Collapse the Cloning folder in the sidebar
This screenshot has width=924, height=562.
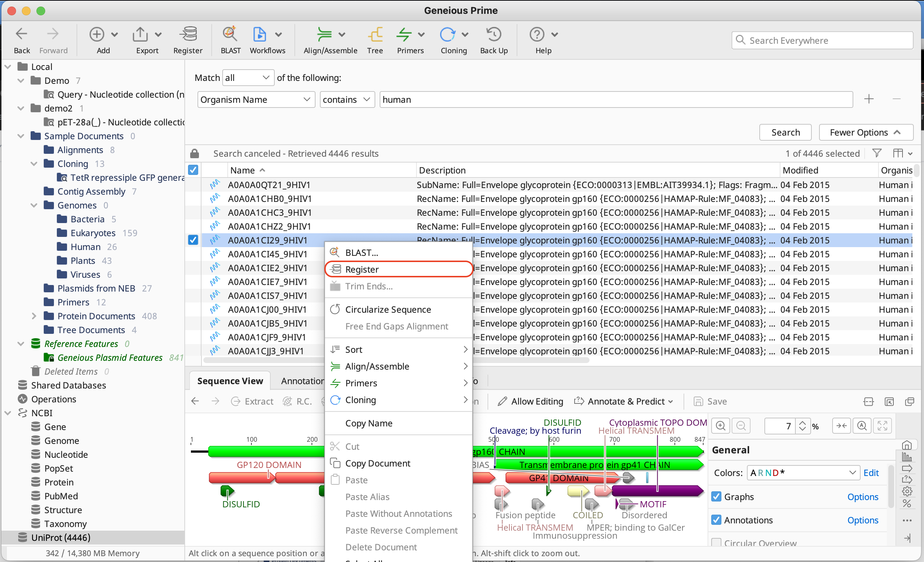point(34,164)
